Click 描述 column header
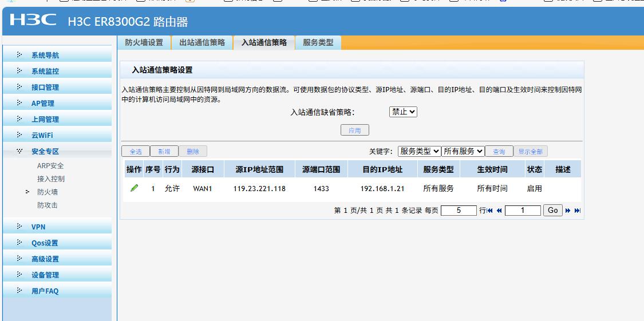This screenshot has height=321, width=644. pos(563,169)
